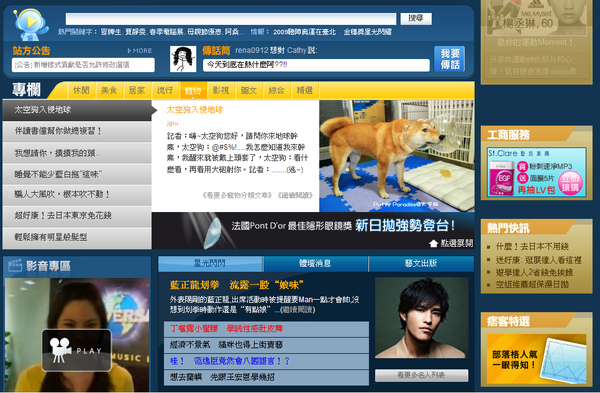Open the [公告] announcement text box

[x=83, y=65]
